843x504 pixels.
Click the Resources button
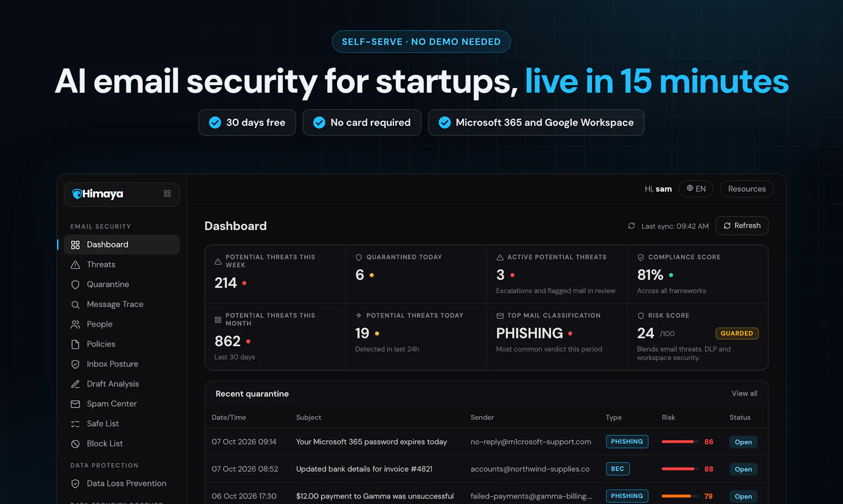click(x=747, y=189)
